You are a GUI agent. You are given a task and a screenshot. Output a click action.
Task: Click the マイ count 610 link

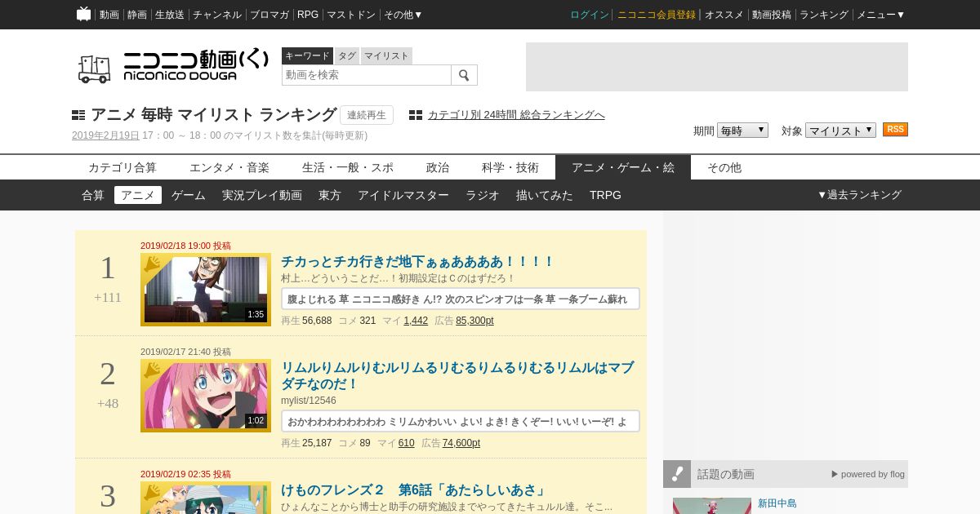407,443
